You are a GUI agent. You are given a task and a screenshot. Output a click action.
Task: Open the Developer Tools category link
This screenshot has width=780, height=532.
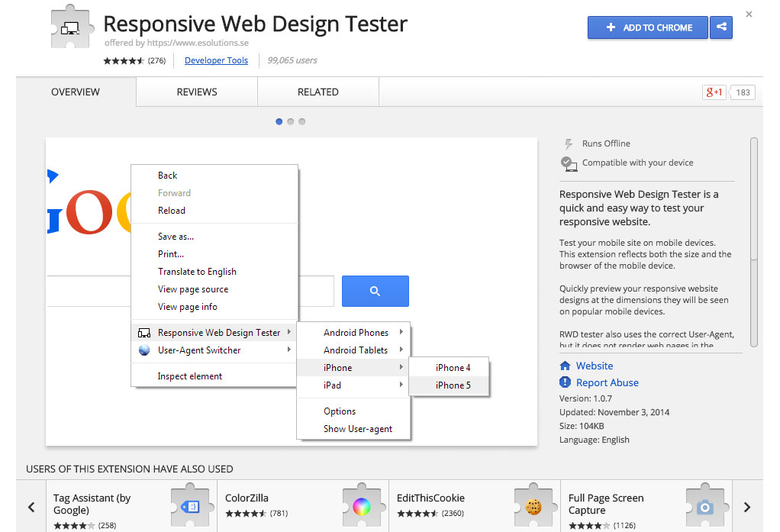pyautogui.click(x=216, y=60)
